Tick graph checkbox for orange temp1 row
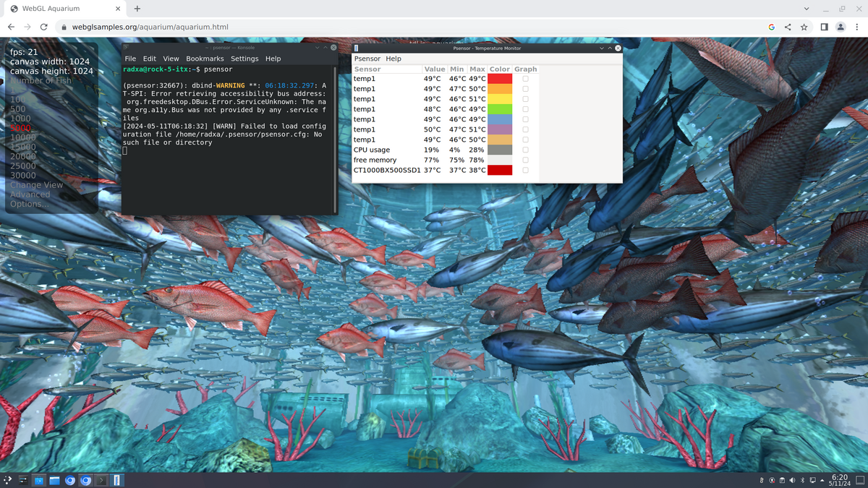The height and width of the screenshot is (488, 868). 526,88
